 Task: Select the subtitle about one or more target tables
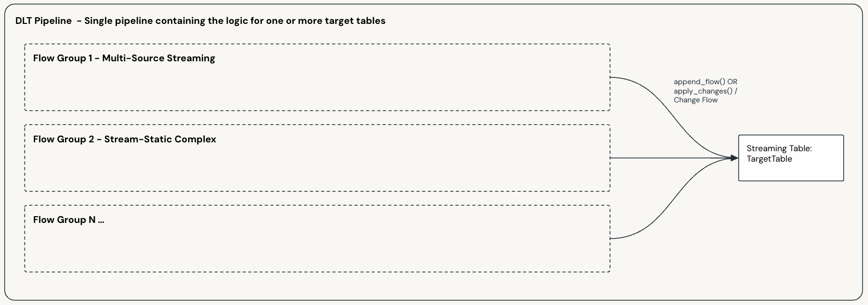pos(234,21)
